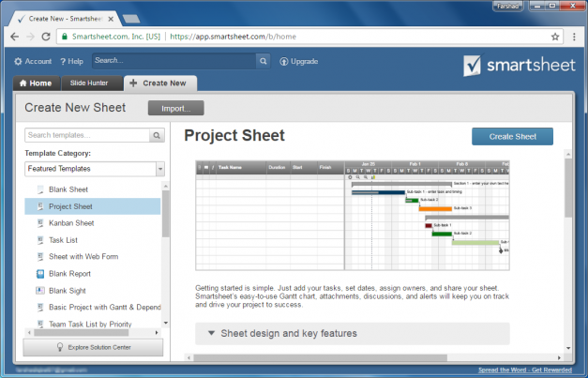Click the Project Sheet Gantt preview image

click(x=352, y=215)
